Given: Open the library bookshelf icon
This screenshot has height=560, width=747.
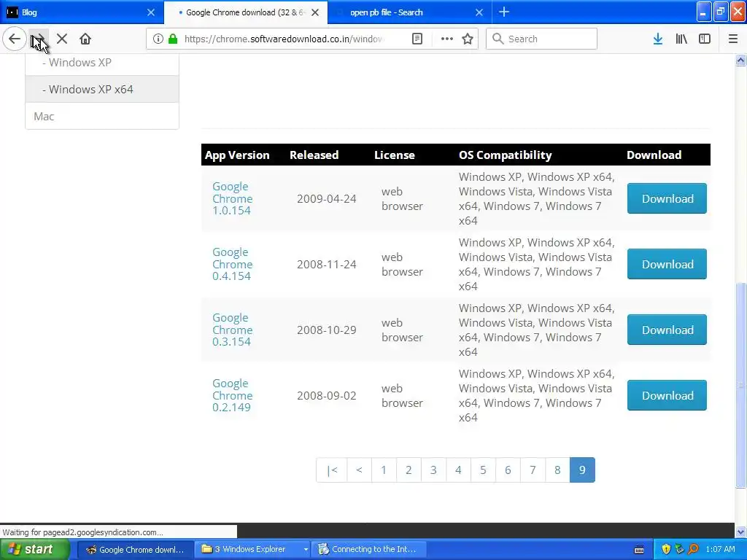Looking at the screenshot, I should click(x=681, y=39).
